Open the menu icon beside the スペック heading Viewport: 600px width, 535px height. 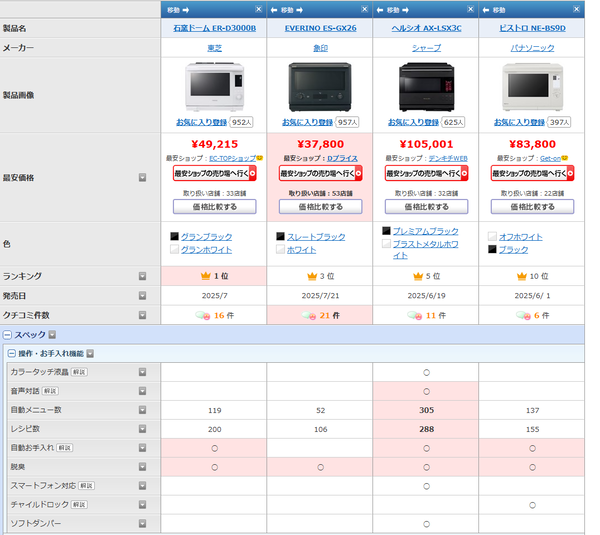coord(52,335)
